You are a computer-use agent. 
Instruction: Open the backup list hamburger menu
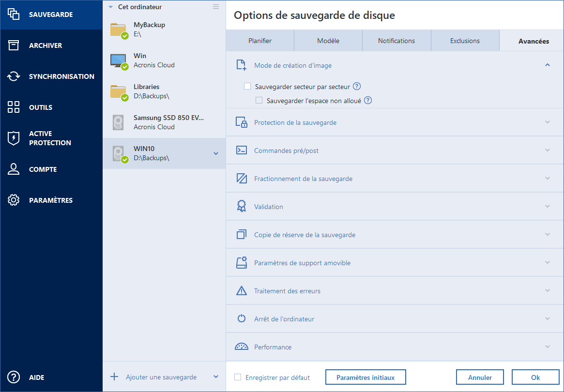click(216, 7)
